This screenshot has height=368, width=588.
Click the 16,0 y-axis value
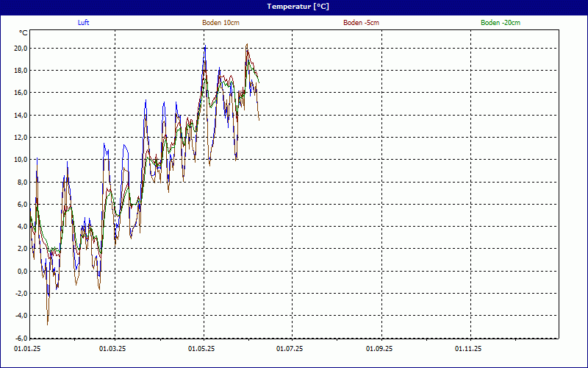[21, 93]
